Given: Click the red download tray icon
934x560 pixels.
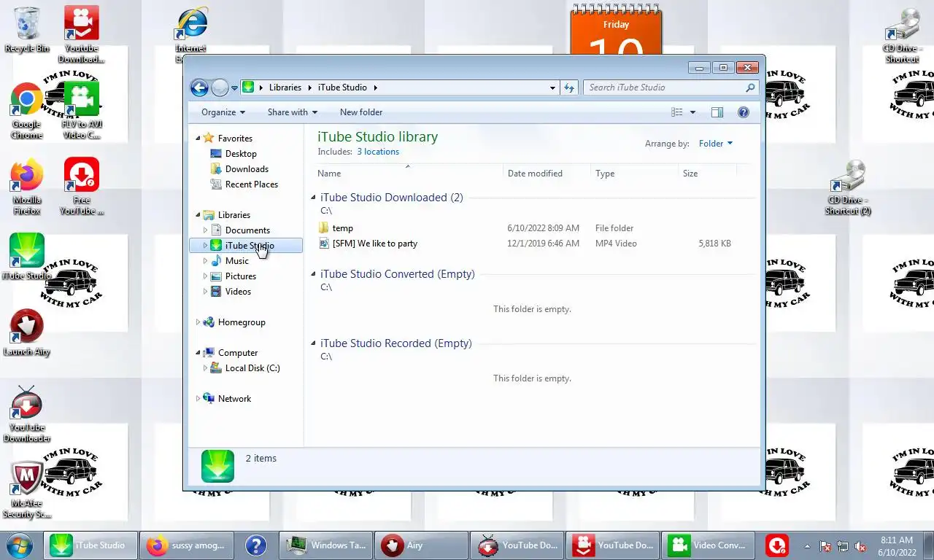Looking at the screenshot, I should pos(776,545).
